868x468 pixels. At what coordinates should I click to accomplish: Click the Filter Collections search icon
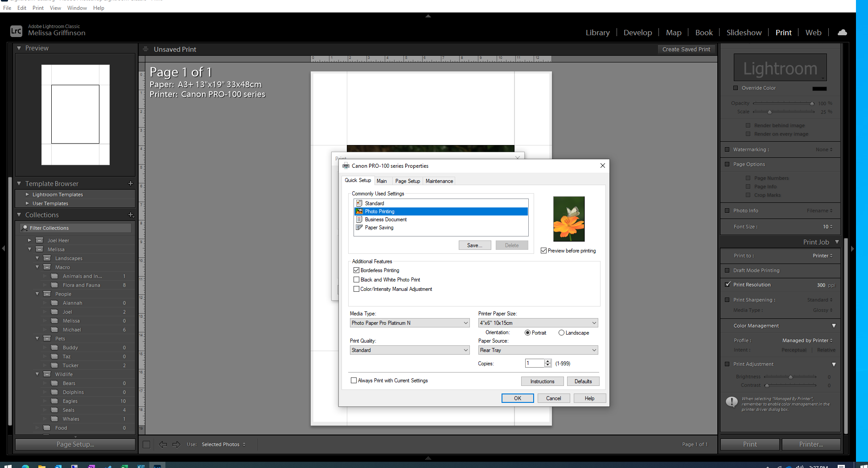[25, 228]
